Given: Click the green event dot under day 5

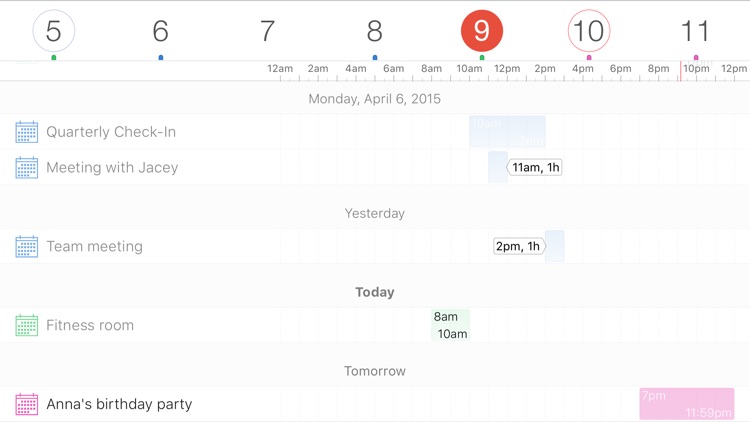Looking at the screenshot, I should click(54, 57).
